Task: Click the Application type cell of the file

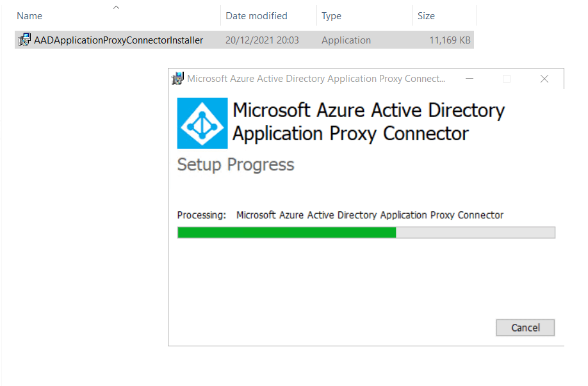Action: (x=346, y=40)
